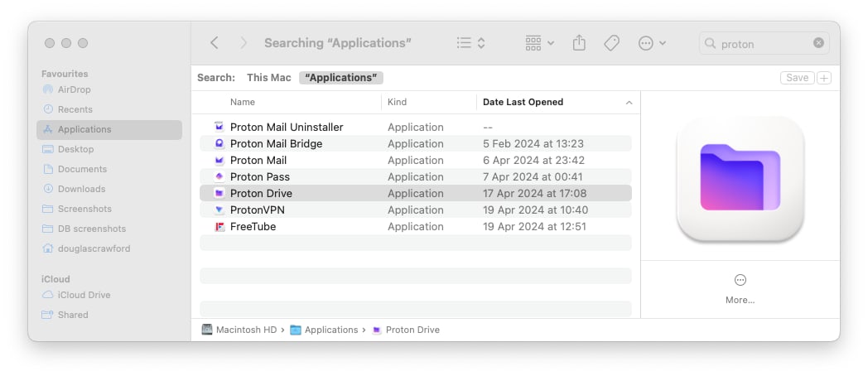Click Applications in the path bar
This screenshot has height=376, width=868.
(x=325, y=330)
